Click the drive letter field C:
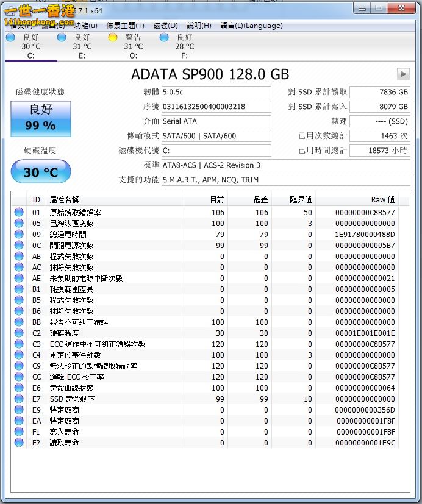 click(216, 151)
